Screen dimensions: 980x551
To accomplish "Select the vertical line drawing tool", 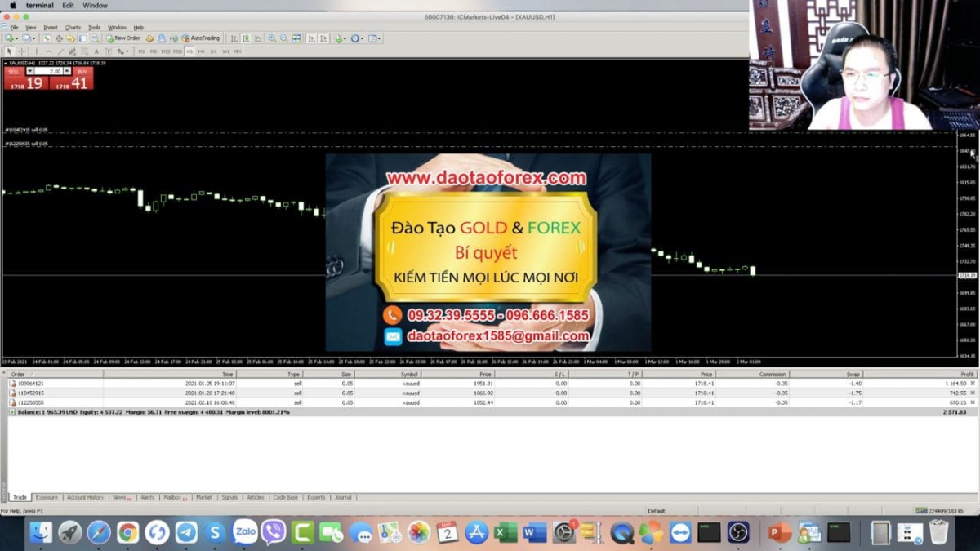I will tap(36, 51).
